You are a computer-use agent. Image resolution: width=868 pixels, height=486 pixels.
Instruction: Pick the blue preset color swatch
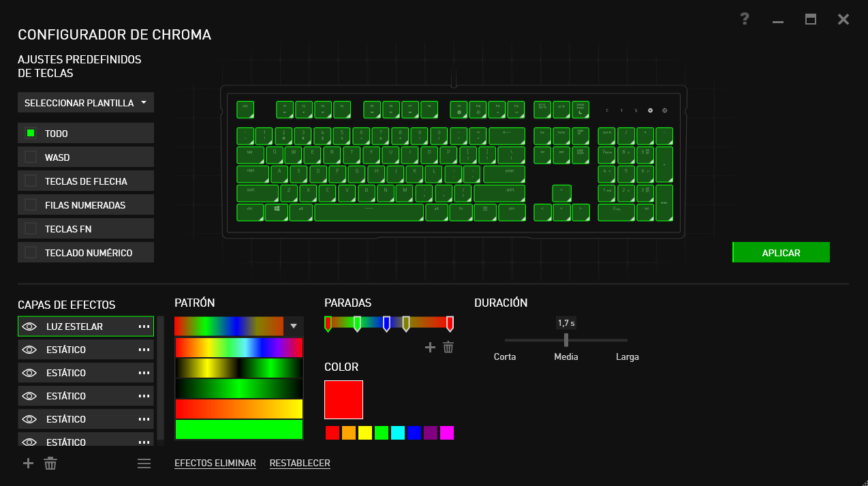414,433
